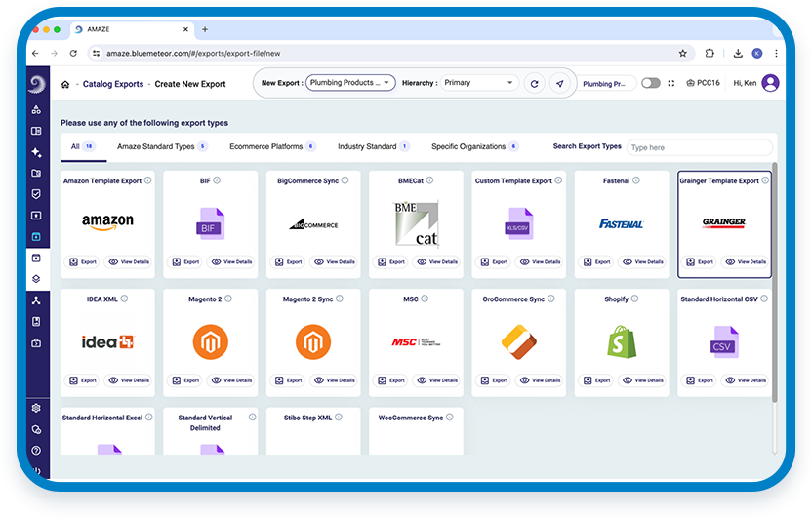This screenshot has height=518, width=812.
Task: Click the paper plane send button
Action: click(x=560, y=83)
